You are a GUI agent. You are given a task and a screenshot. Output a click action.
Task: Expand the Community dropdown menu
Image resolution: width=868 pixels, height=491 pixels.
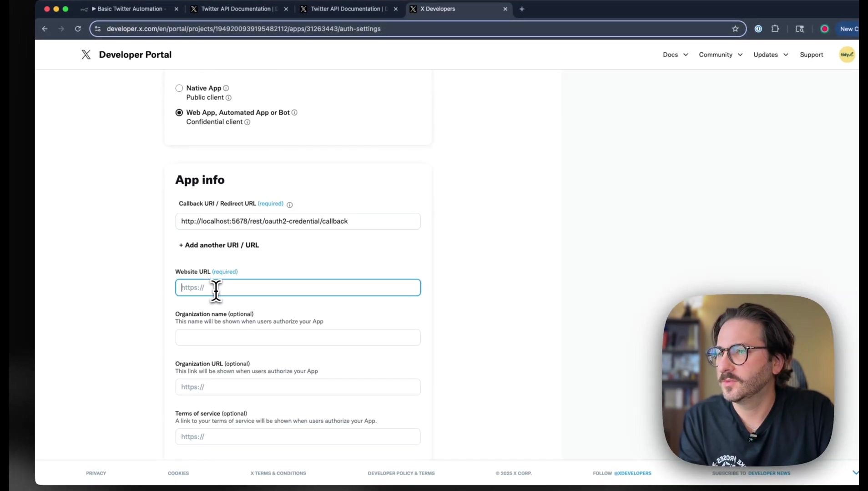[x=721, y=55]
